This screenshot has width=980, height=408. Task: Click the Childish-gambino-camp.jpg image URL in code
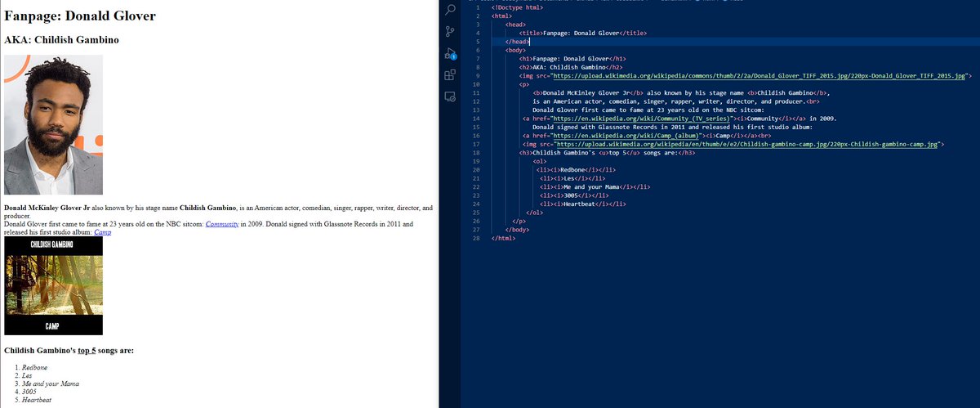point(747,143)
